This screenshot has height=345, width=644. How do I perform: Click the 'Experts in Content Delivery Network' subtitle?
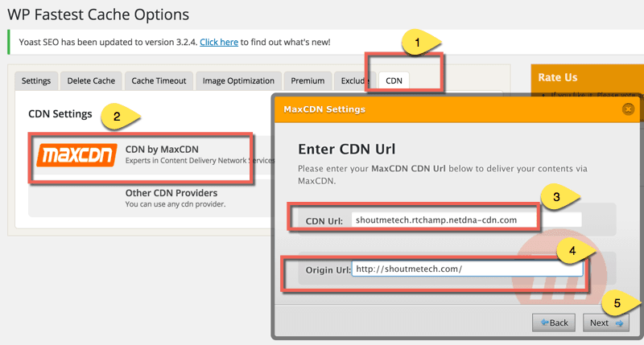pos(200,160)
